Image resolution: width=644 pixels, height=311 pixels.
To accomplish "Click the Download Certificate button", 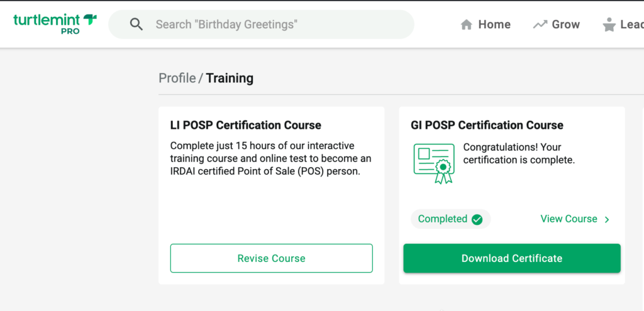I will (512, 258).
